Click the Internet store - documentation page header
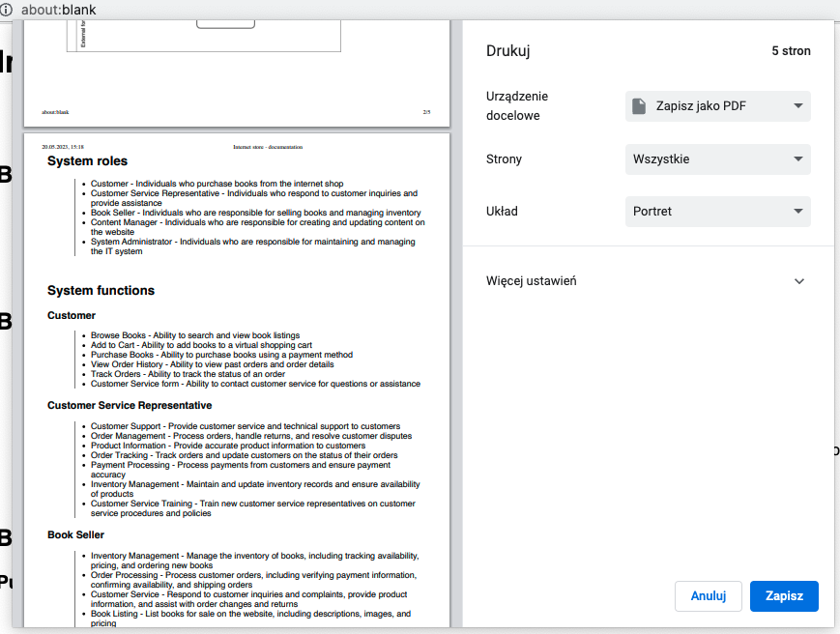Image resolution: width=840 pixels, height=634 pixels. (268, 147)
